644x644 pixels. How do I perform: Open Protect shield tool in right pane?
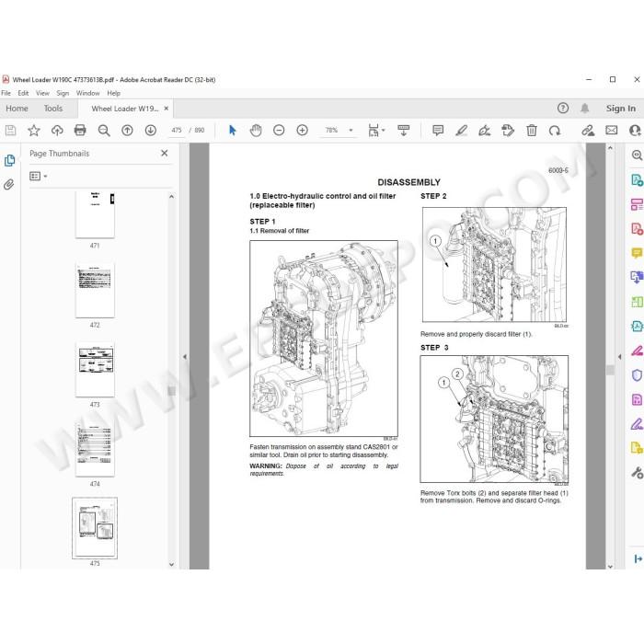(637, 375)
